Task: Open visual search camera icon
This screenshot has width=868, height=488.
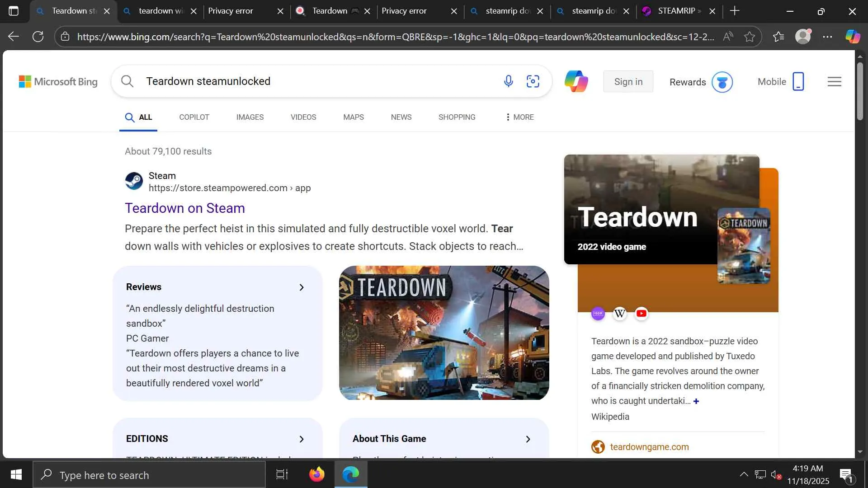Action: tap(533, 81)
